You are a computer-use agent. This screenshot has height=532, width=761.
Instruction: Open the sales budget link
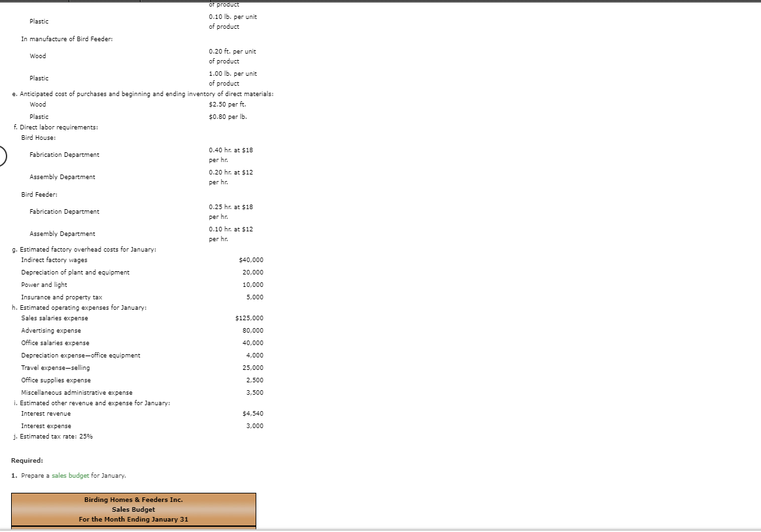click(71, 476)
